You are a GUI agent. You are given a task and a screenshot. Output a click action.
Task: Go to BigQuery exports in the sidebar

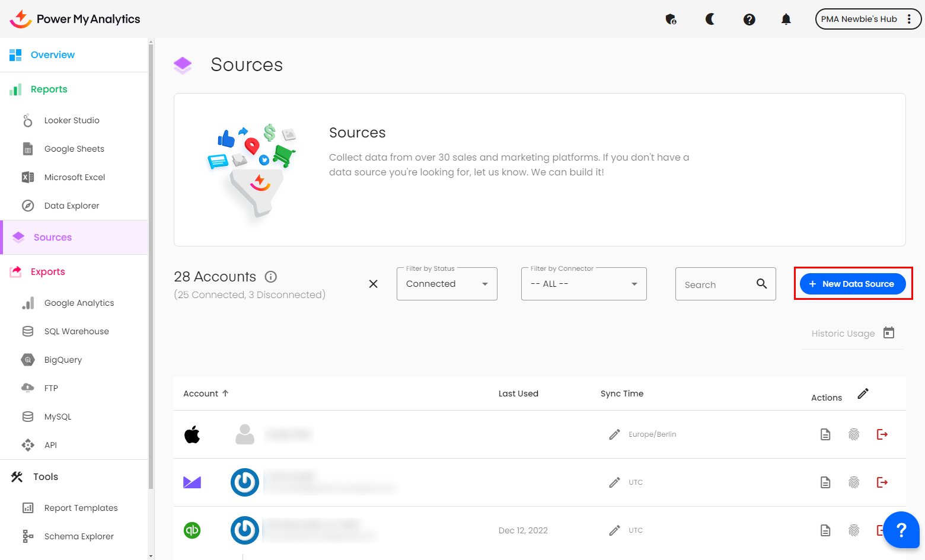pos(63,360)
